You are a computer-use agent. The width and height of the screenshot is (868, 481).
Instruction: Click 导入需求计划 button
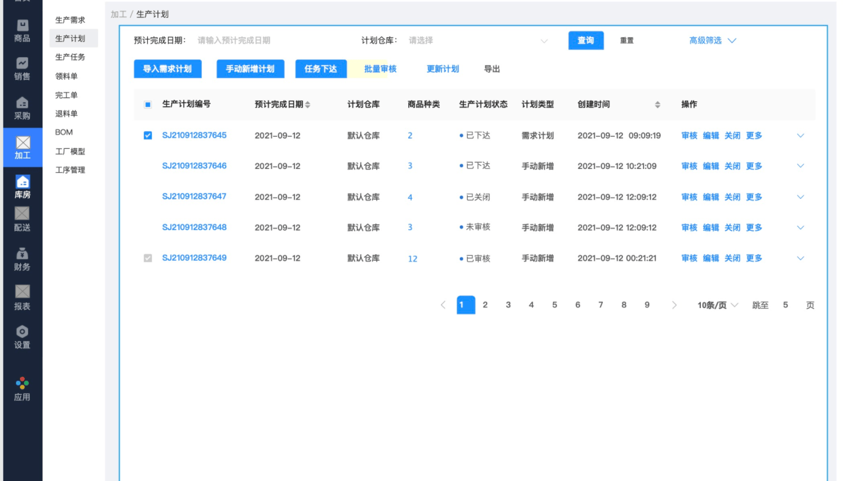[x=168, y=69]
